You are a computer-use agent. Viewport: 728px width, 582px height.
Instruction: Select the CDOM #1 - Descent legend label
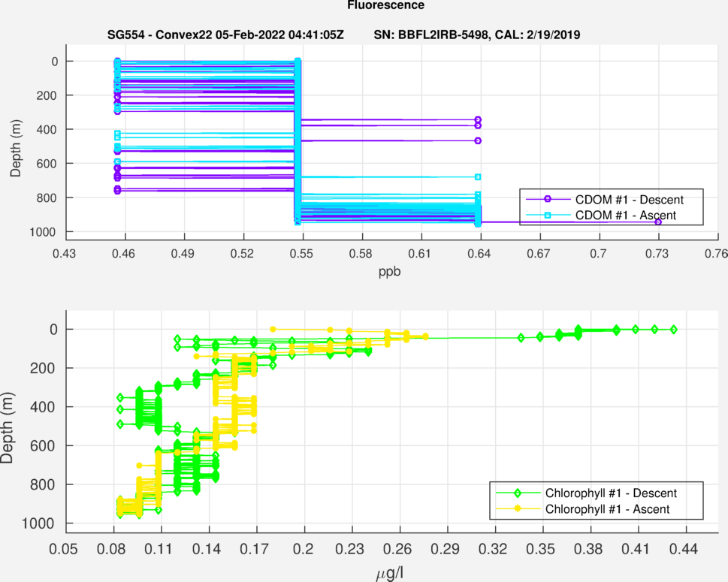(629, 199)
